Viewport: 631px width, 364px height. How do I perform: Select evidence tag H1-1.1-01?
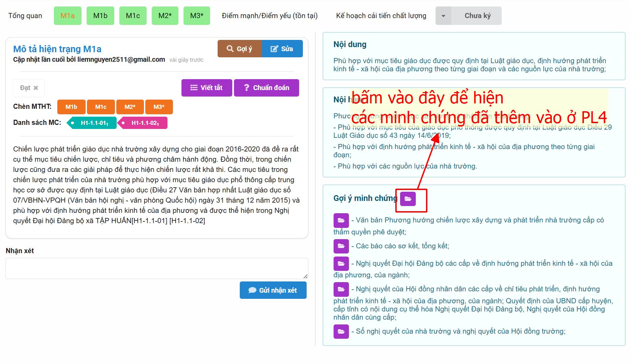point(93,123)
